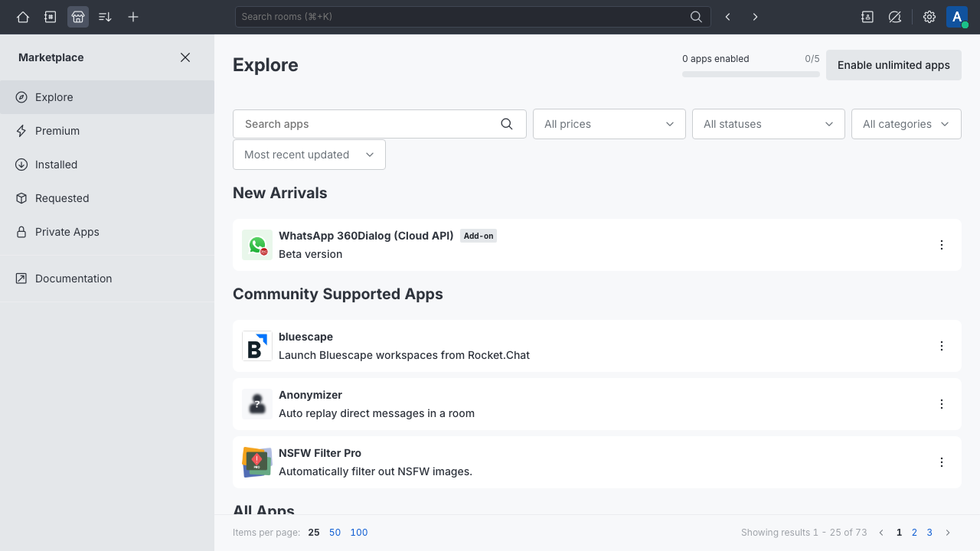
Task: Open Requested apps in the sidebar
Action: (x=107, y=198)
